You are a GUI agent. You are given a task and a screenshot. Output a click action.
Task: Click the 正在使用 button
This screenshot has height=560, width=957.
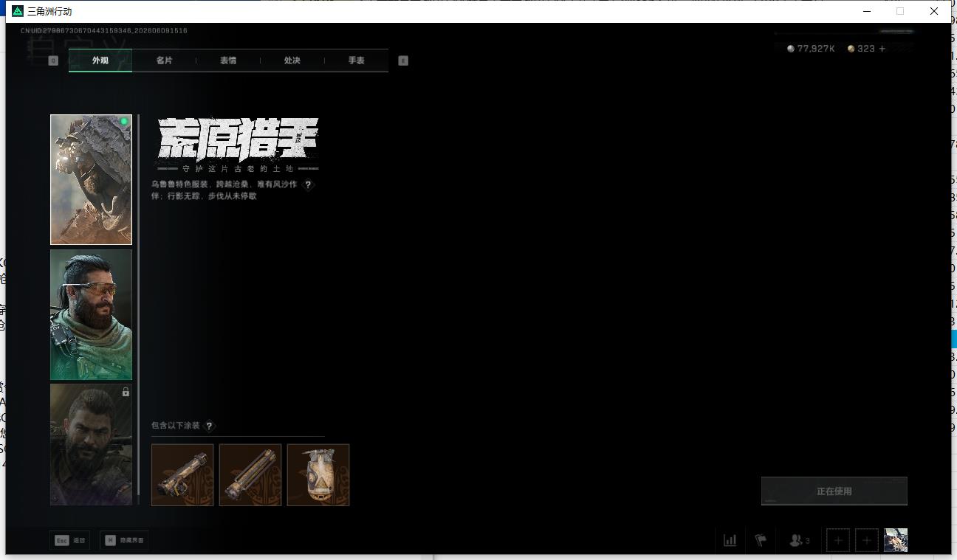pyautogui.click(x=834, y=491)
